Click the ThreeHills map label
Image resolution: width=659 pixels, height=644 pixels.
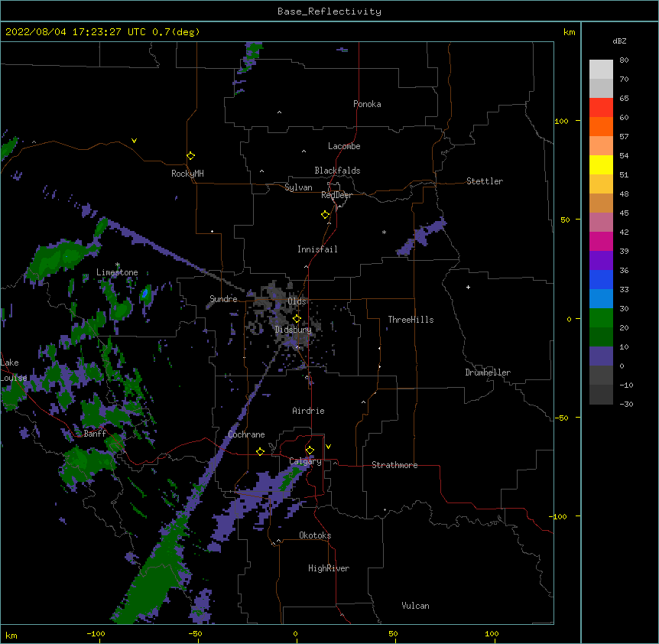tap(411, 320)
